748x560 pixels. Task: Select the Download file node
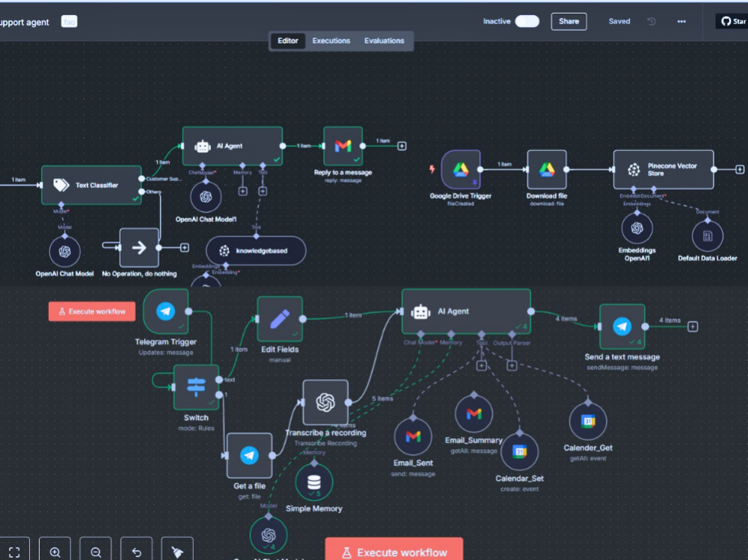tap(547, 169)
